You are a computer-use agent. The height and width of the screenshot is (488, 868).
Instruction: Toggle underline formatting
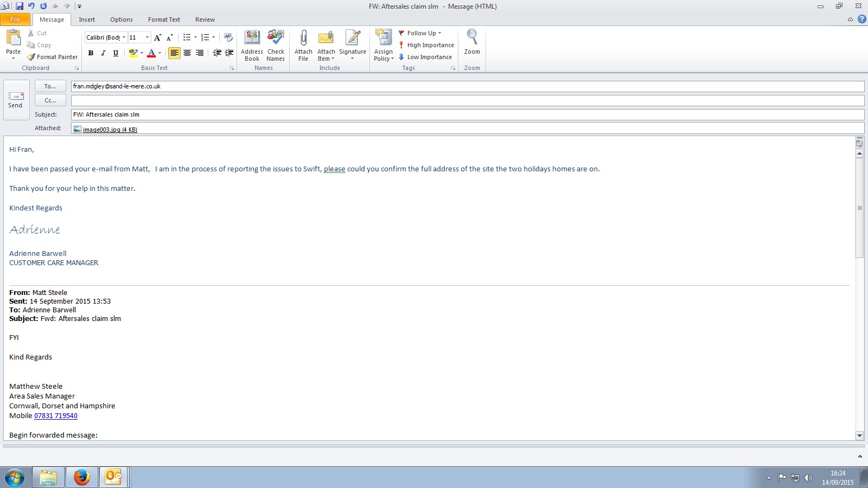coord(116,53)
